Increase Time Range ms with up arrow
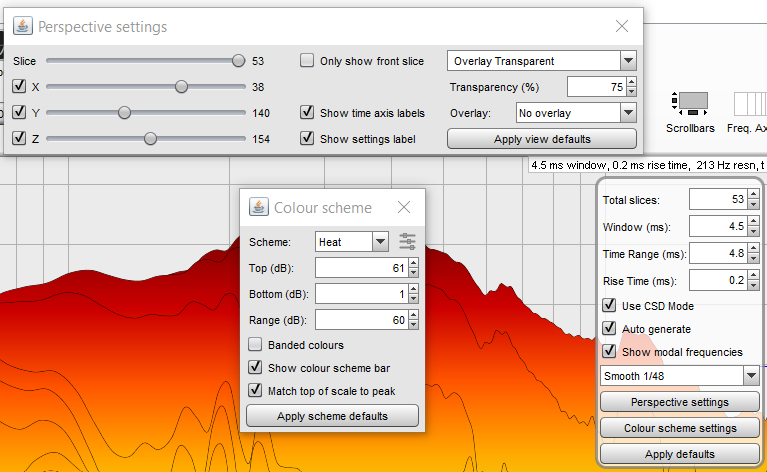Screen dimensions: 767x472 (x=754, y=248)
